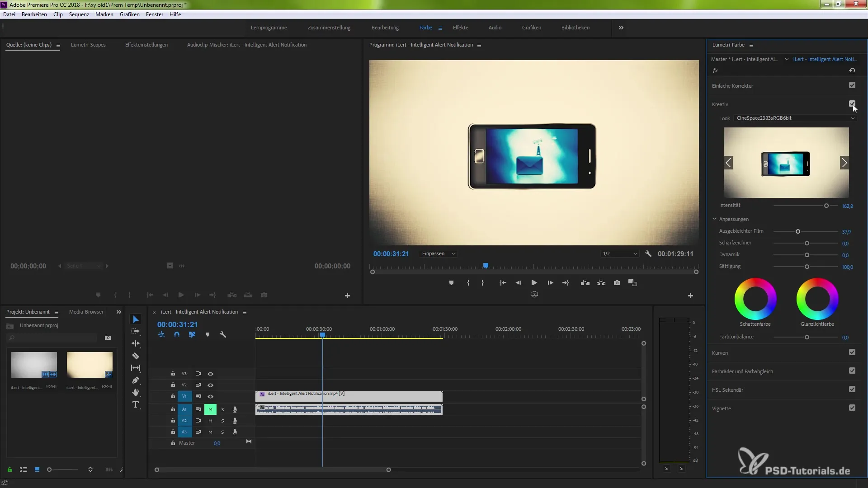Viewport: 868px width, 488px height.
Task: Unmute audio track A1
Action: [x=210, y=409]
